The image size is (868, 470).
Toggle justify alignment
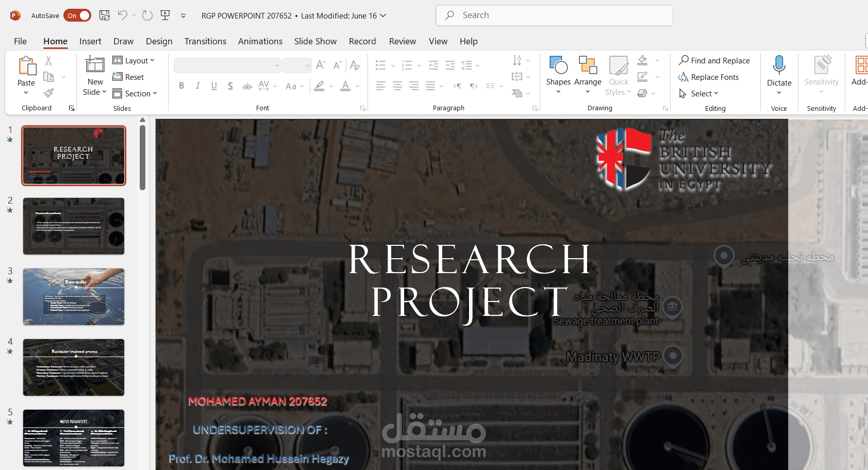coord(430,86)
